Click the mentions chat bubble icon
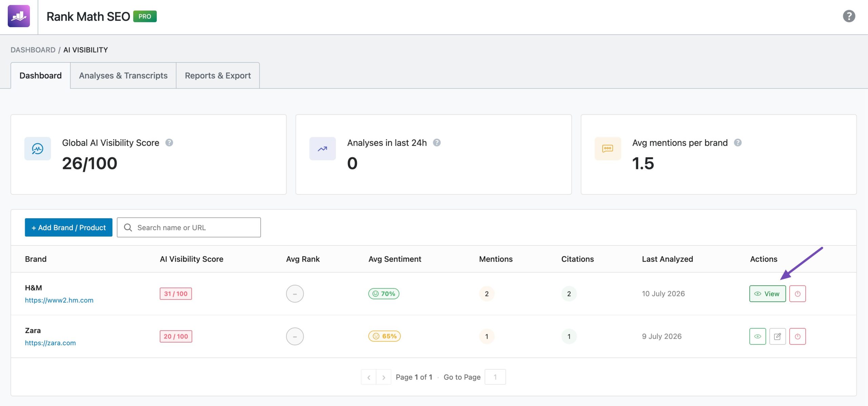868x406 pixels. 608,149
